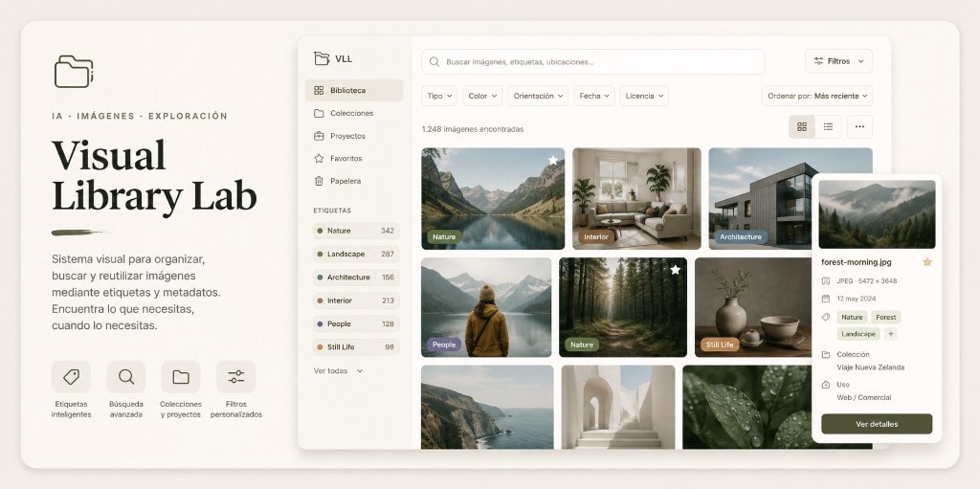Expand the Fecha filter dropdown

594,96
